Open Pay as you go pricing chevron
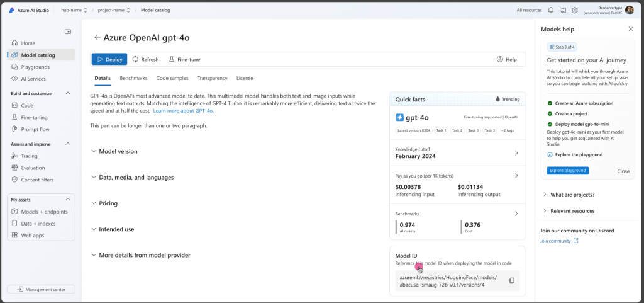 (516, 176)
